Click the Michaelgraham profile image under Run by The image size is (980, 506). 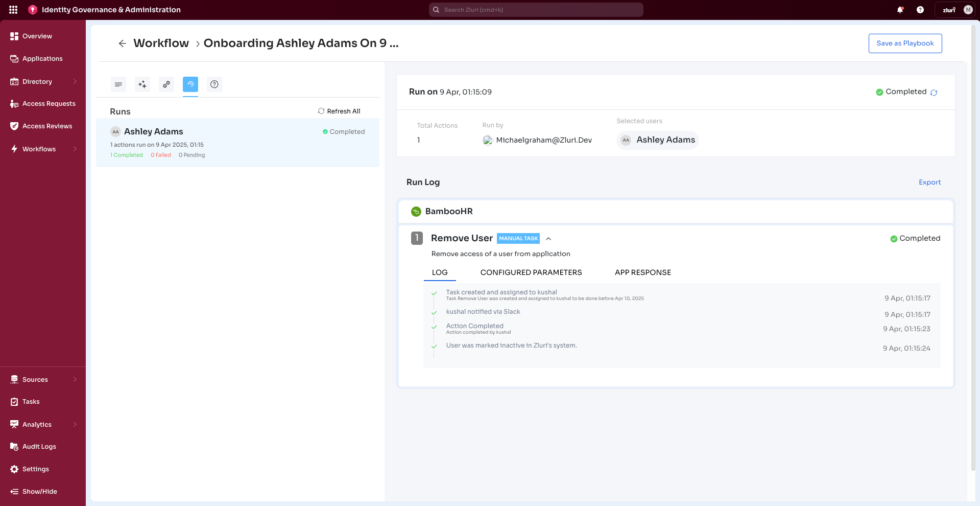tap(488, 140)
